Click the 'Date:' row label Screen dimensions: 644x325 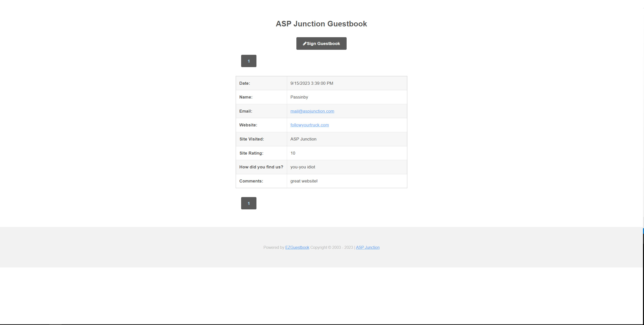(245, 83)
